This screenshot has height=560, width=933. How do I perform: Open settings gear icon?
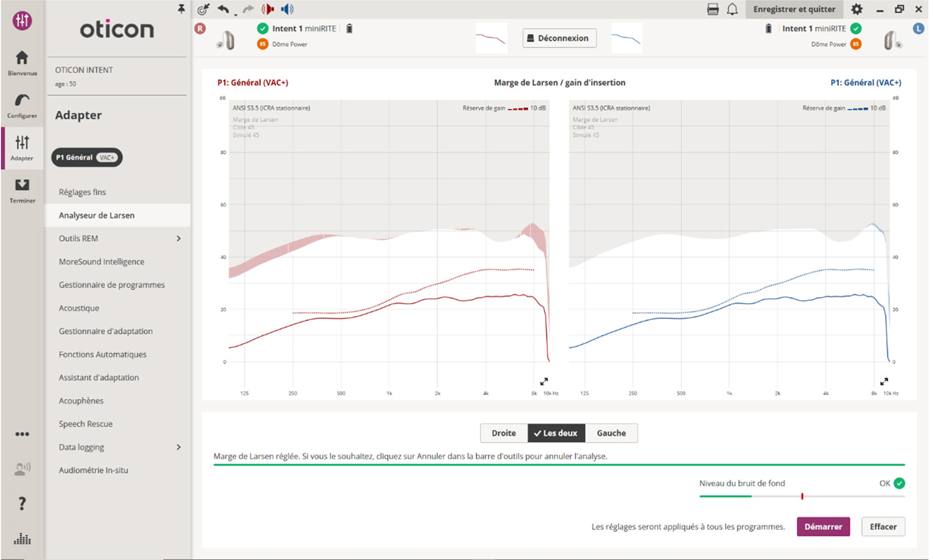click(857, 9)
